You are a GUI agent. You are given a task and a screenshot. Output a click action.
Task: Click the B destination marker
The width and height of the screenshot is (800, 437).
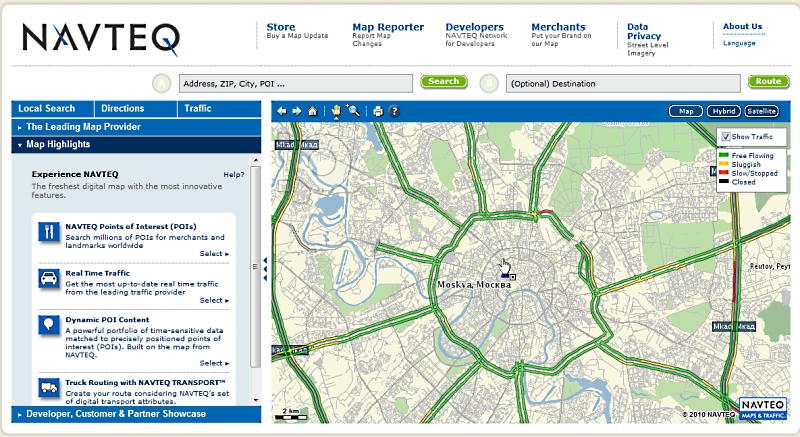[x=489, y=83]
